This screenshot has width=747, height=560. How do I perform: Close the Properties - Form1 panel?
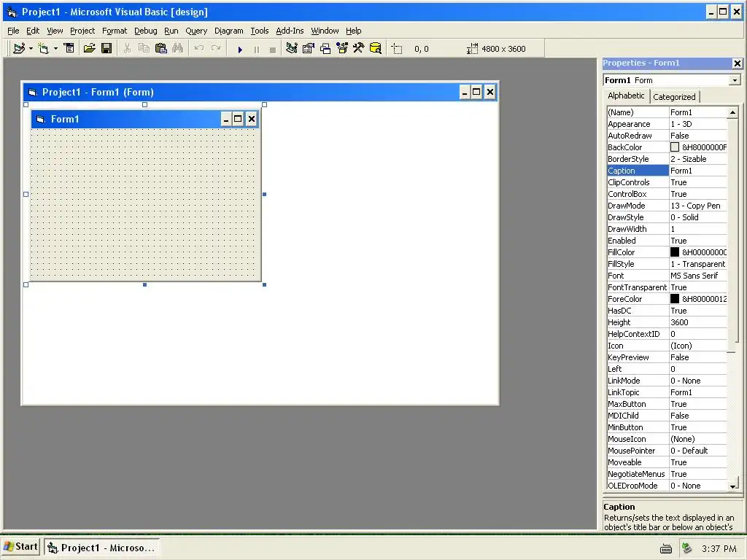737,63
